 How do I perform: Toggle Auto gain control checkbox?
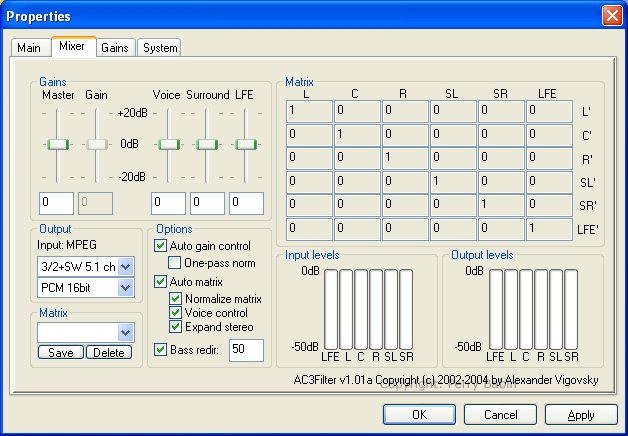coord(161,246)
